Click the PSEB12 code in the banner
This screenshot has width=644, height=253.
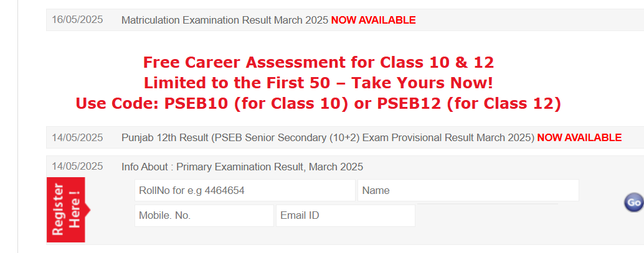click(409, 104)
